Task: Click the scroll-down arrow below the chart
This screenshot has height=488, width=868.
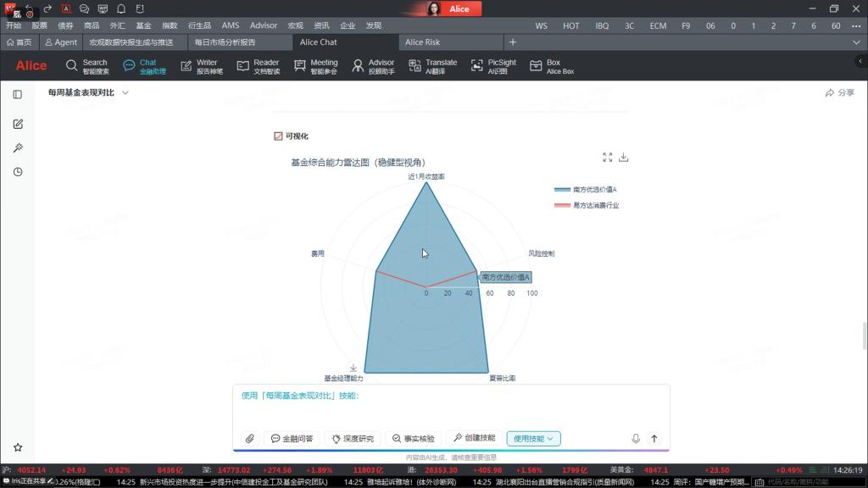Action: click(353, 368)
